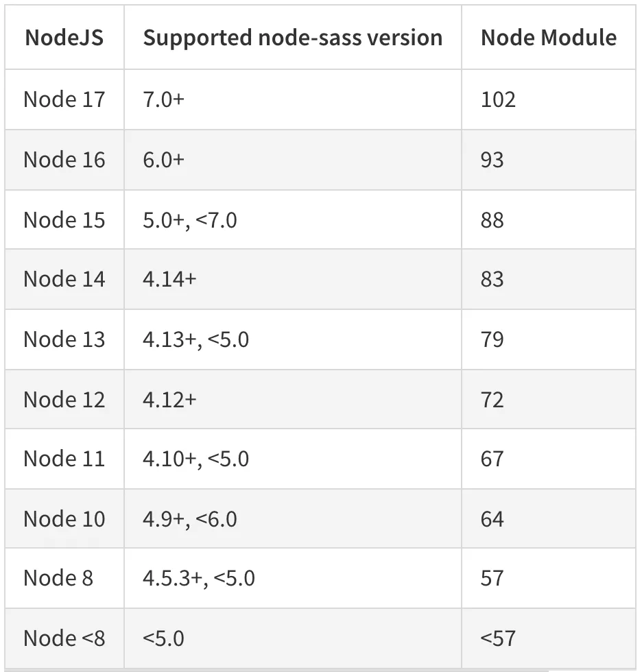Select the Node 14 cell
This screenshot has width=642, height=672.
64,279
